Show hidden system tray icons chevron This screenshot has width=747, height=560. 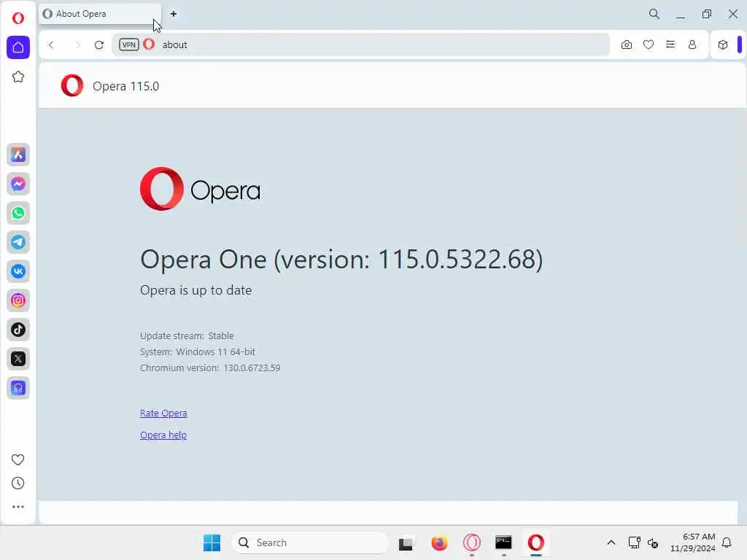coord(611,542)
